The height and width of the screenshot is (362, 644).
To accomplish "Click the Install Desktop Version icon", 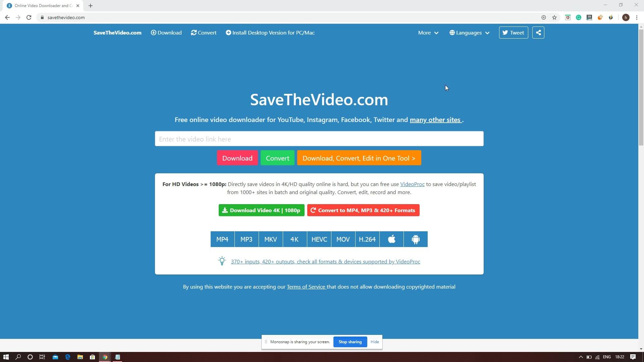I will (227, 32).
